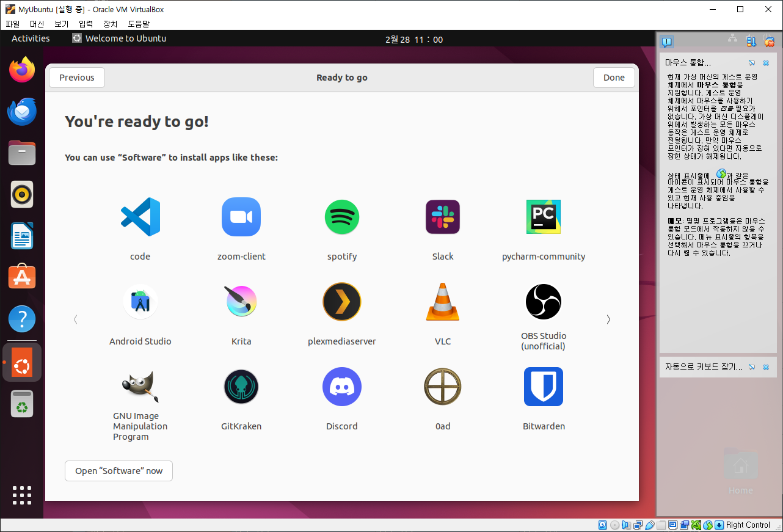This screenshot has width=783, height=532.
Task: Show Applications grid in the dock
Action: pyautogui.click(x=22, y=495)
